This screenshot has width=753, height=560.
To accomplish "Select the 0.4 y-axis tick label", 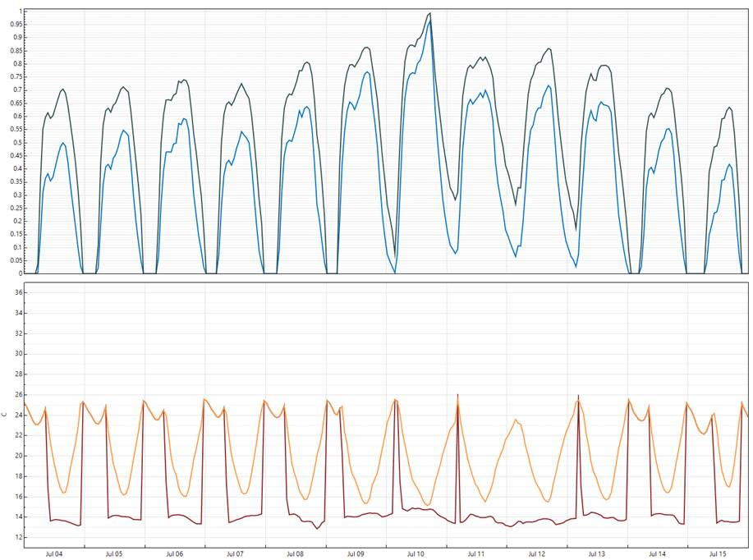I will pyautogui.click(x=18, y=168).
